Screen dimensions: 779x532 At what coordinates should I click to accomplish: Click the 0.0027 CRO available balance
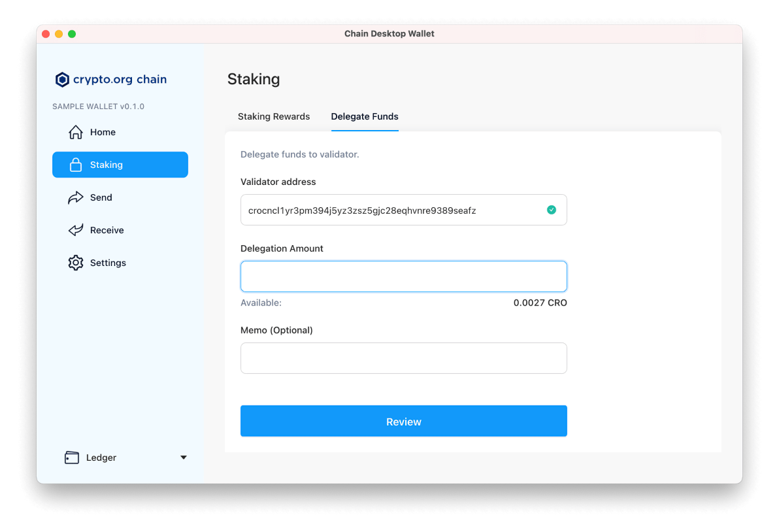540,303
